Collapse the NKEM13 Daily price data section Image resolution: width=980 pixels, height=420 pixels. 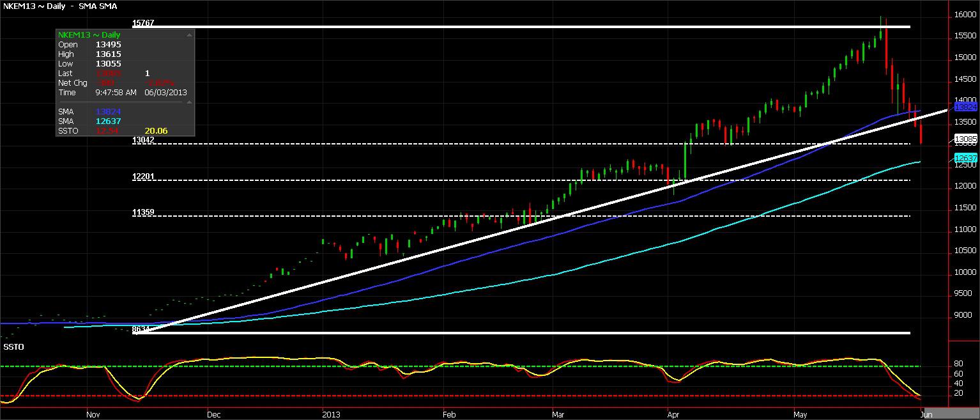pos(189,35)
